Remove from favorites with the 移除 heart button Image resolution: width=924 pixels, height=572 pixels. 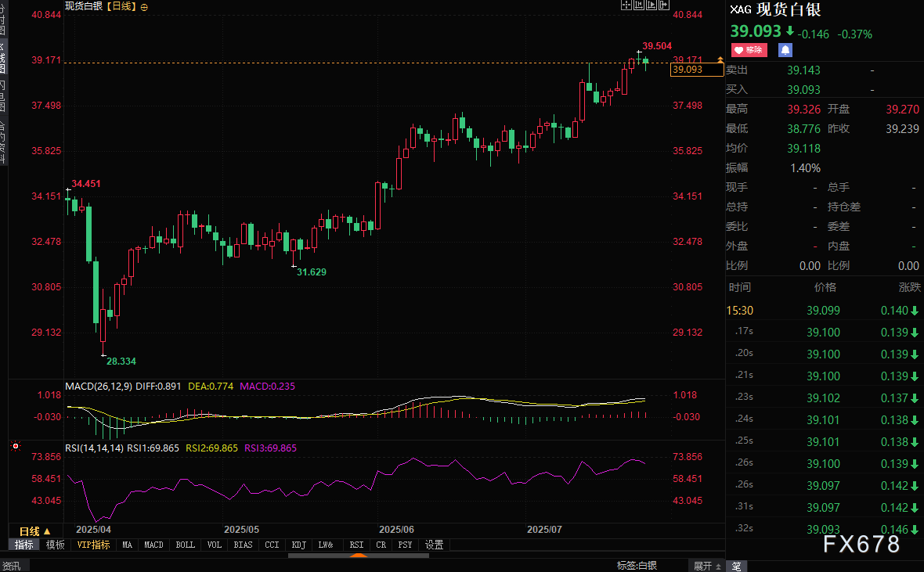[x=749, y=50]
